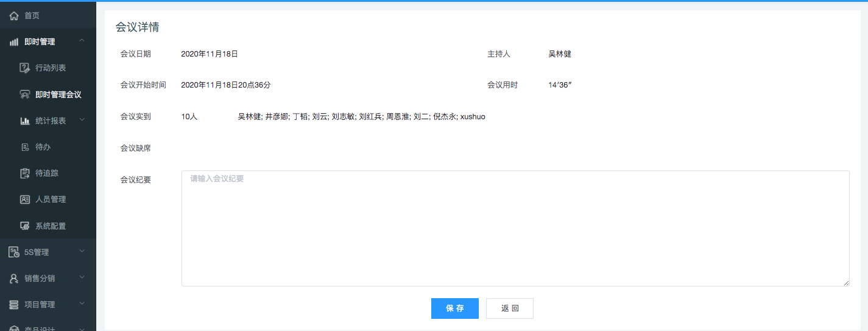
Task: Save the meeting with 保存 button
Action: coord(454,308)
